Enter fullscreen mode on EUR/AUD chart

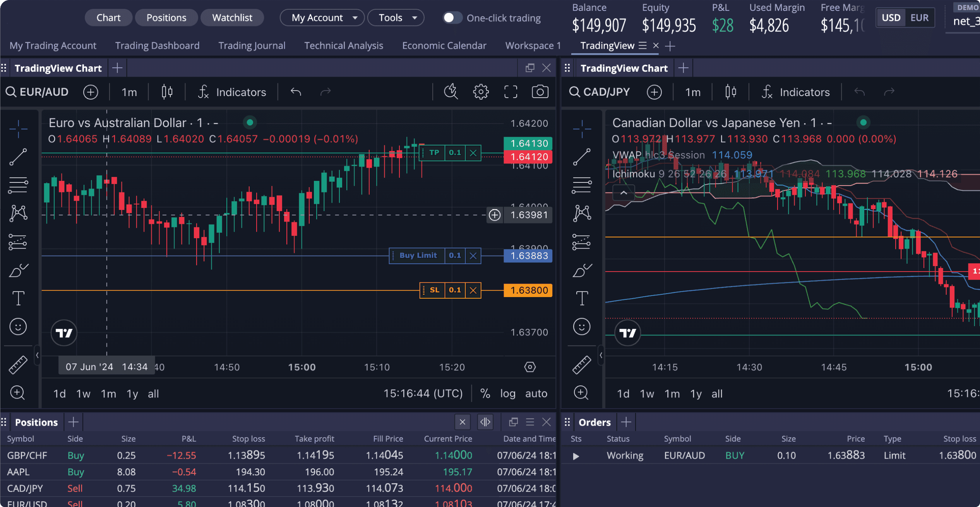511,92
